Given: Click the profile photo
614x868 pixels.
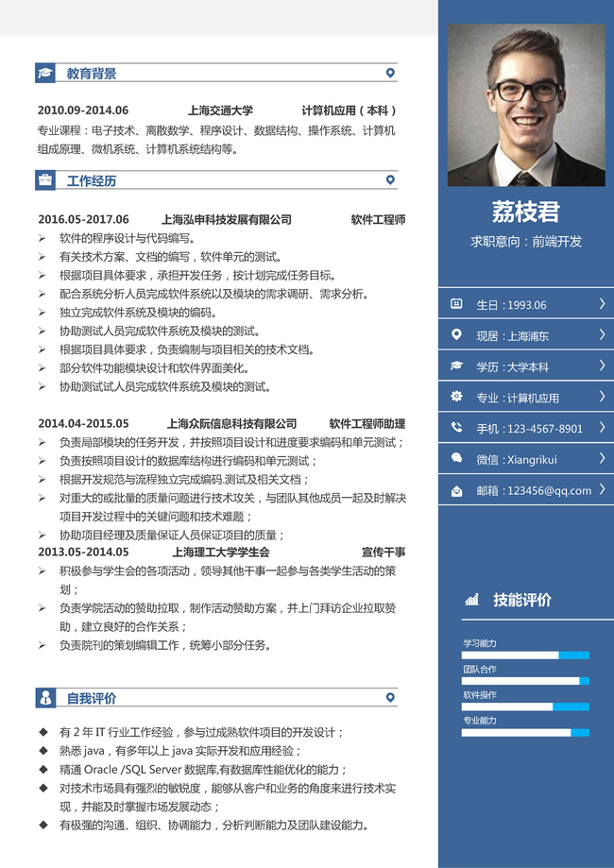Looking at the screenshot, I should click(526, 105).
